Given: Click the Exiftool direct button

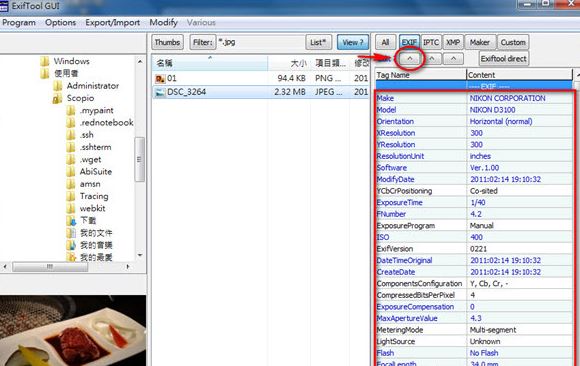Looking at the screenshot, I should [x=503, y=58].
